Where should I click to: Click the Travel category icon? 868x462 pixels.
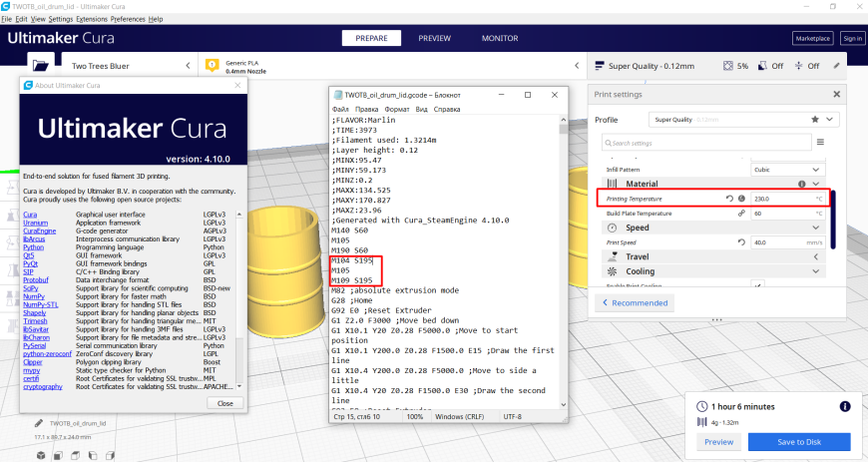tap(613, 256)
